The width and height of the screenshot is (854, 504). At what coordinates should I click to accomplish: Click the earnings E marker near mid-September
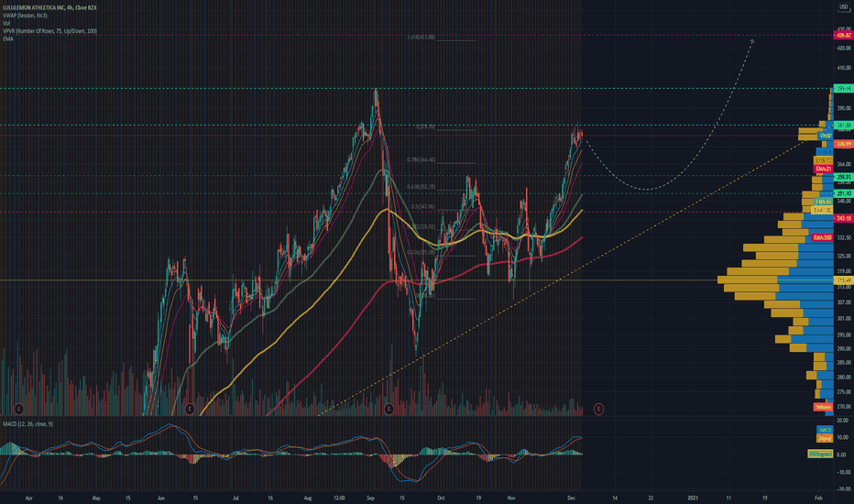tap(389, 409)
